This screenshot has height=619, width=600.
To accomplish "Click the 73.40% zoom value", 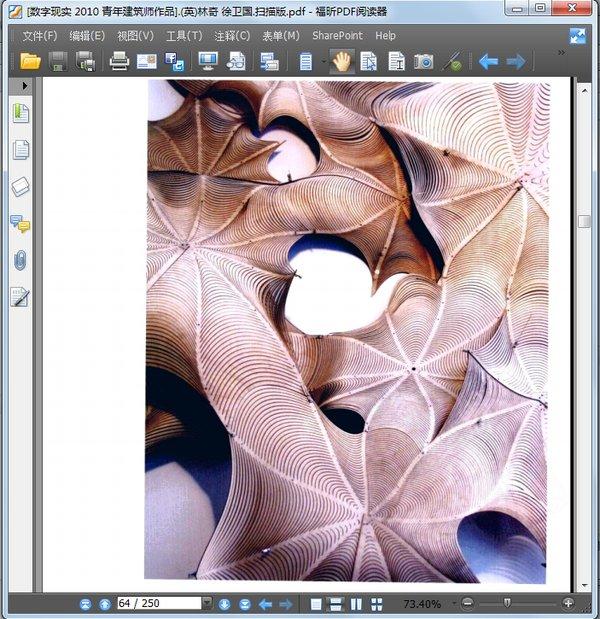I will 422,604.
